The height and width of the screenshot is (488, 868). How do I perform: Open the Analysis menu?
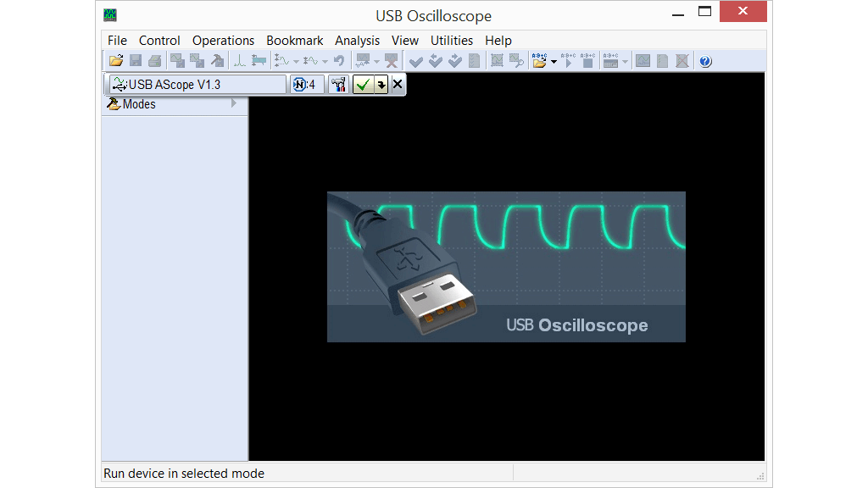pyautogui.click(x=357, y=41)
